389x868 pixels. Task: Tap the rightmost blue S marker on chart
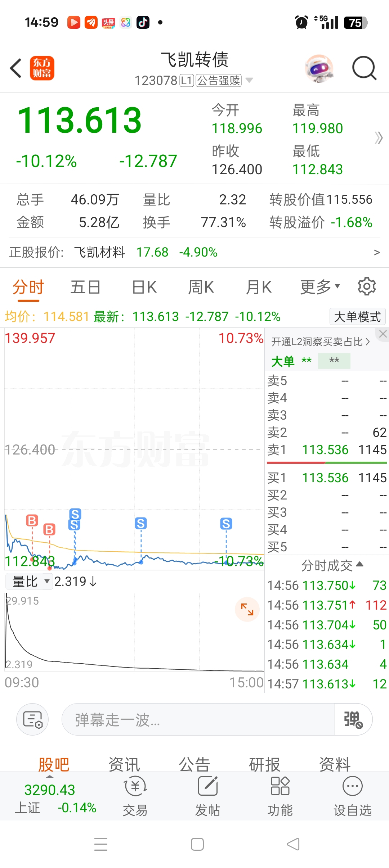[226, 524]
